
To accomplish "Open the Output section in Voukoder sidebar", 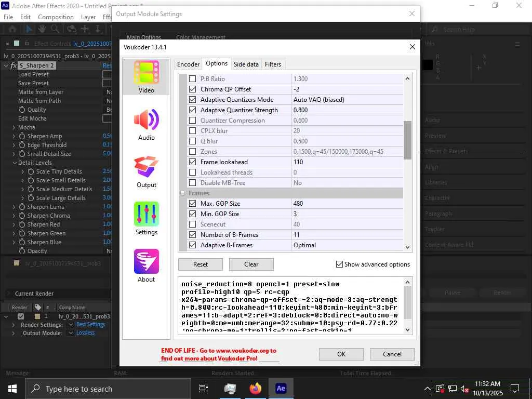I will [x=146, y=171].
